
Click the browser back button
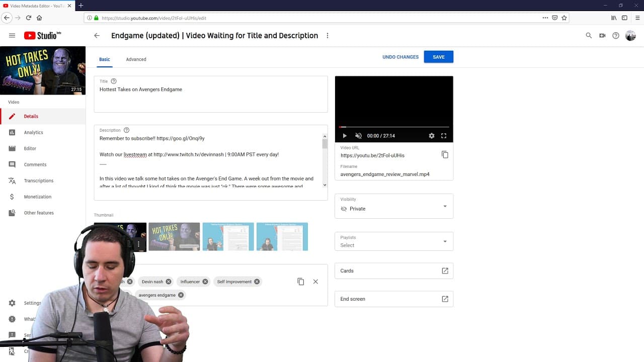pyautogui.click(x=7, y=18)
